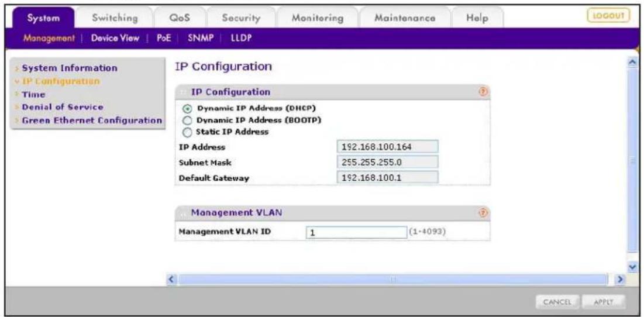Select the Management submenu
This screenshot has width=644, height=317.
[49, 39]
